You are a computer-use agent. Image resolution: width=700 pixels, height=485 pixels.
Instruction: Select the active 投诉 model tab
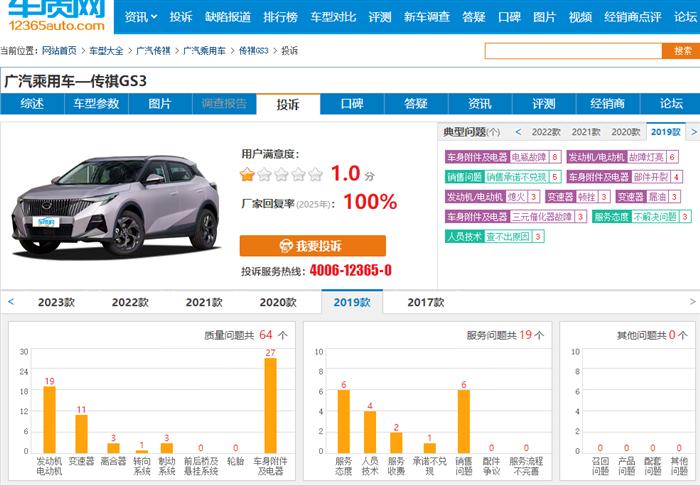(x=288, y=104)
